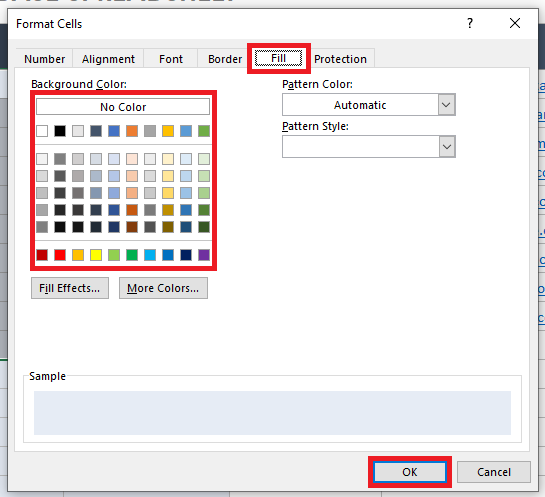This screenshot has width=545, height=497.
Task: Close the Format Cells dialog
Action: [515, 23]
